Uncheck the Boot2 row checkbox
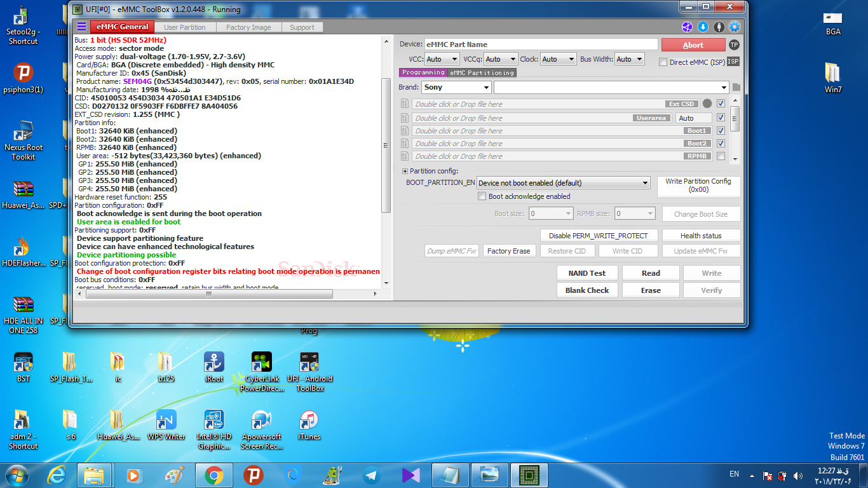868x488 pixels. (x=721, y=143)
